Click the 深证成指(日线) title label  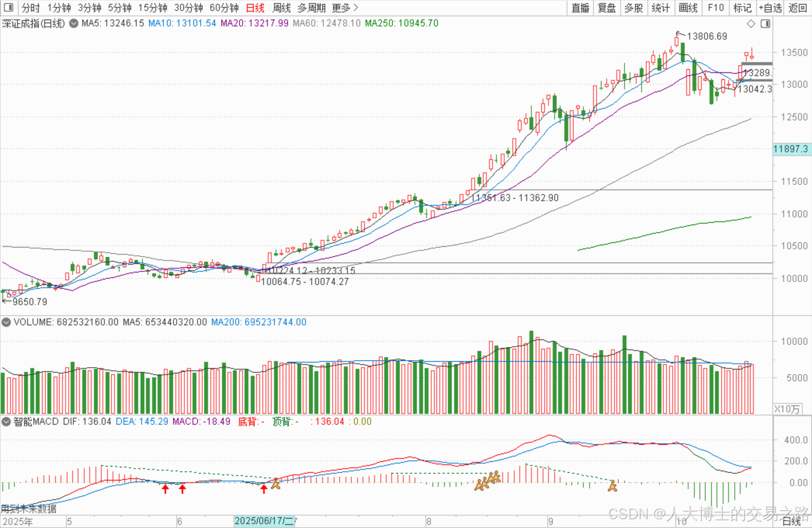[34, 23]
